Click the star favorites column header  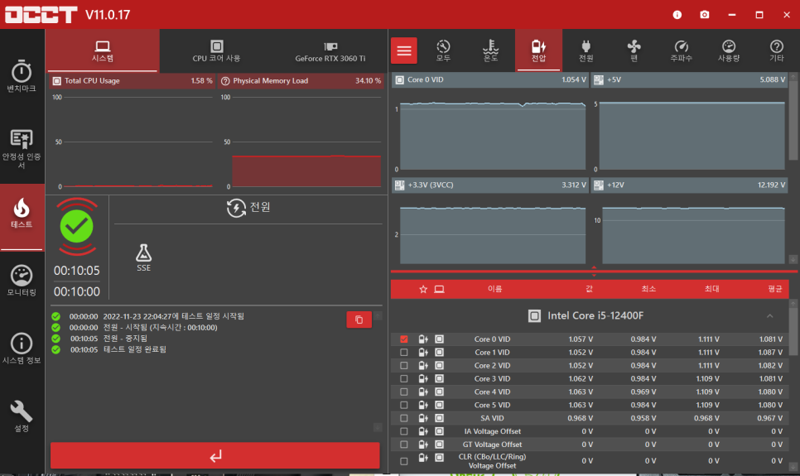pos(423,289)
